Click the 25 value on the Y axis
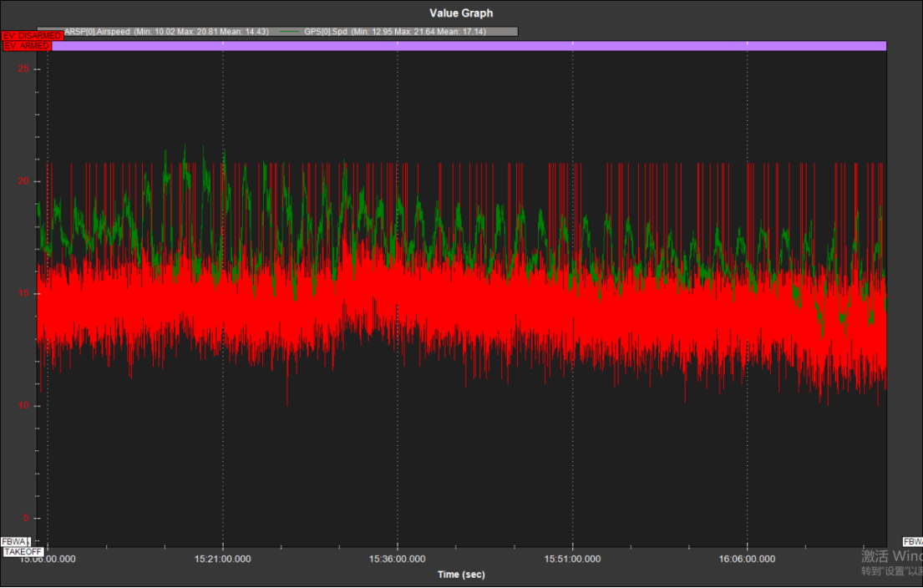 (x=23, y=69)
